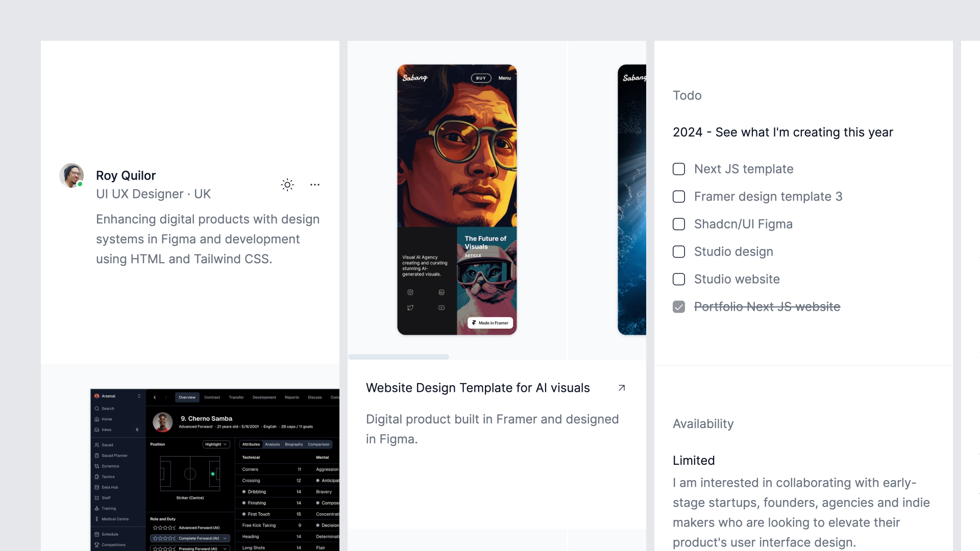Expand the Complete Forward (At) role dropdown
The height and width of the screenshot is (551, 980).
pos(225,538)
